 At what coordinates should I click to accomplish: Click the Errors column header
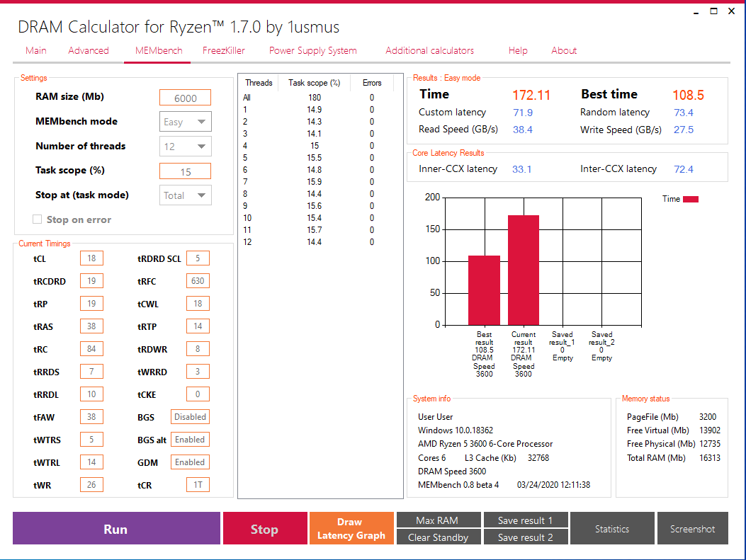tap(372, 83)
